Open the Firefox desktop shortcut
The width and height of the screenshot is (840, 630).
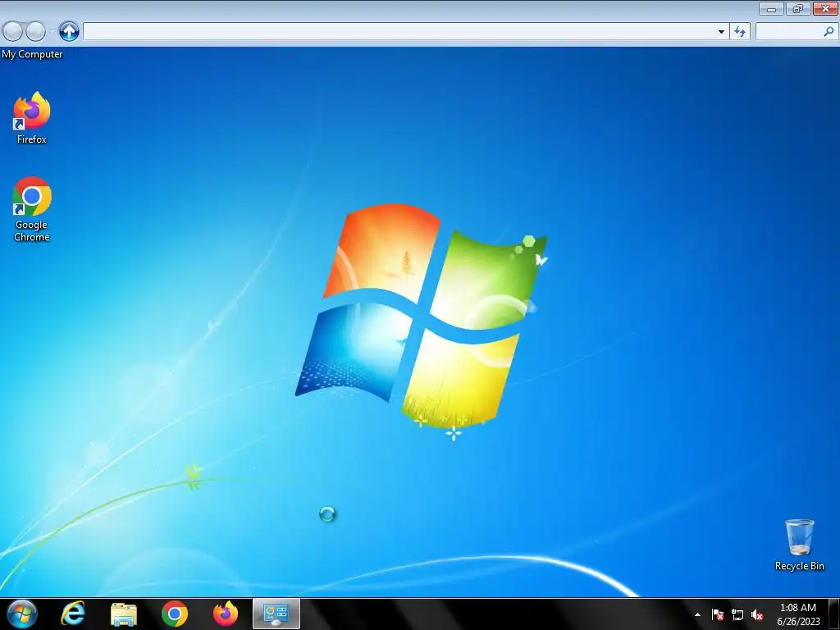click(32, 118)
